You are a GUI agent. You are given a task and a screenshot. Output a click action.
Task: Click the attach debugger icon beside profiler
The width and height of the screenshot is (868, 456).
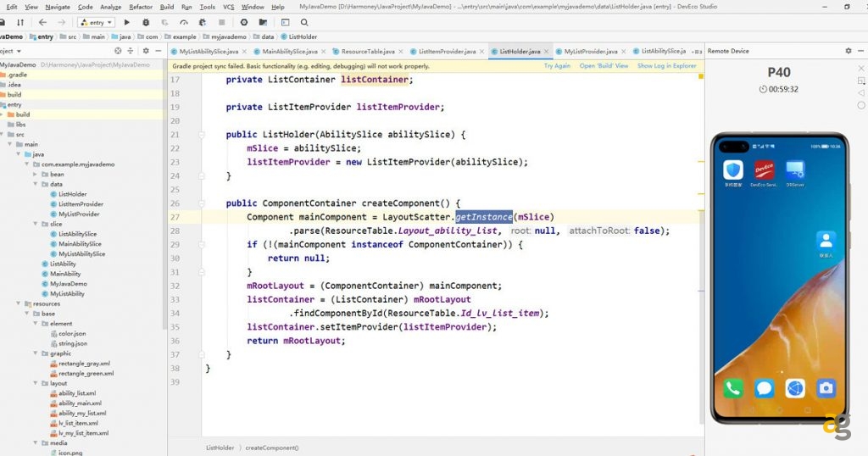coord(203,23)
